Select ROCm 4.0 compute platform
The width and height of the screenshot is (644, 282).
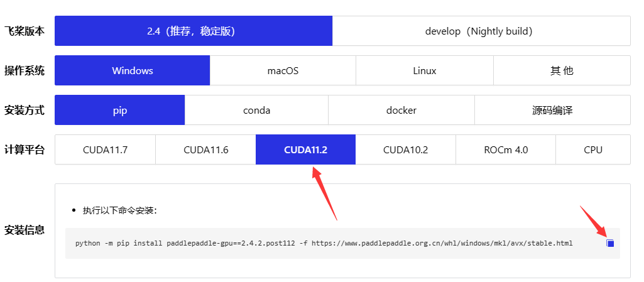pyautogui.click(x=505, y=149)
